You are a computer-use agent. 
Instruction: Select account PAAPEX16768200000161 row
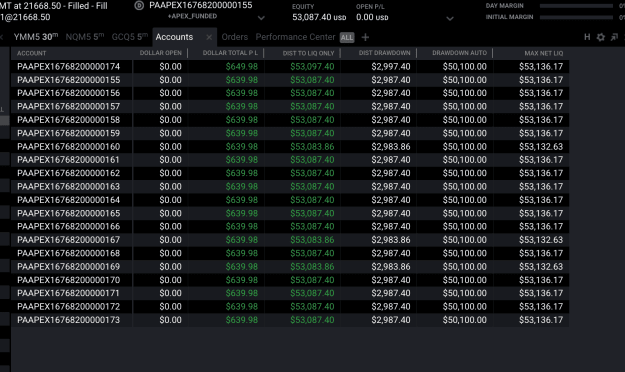pyautogui.click(x=290, y=160)
